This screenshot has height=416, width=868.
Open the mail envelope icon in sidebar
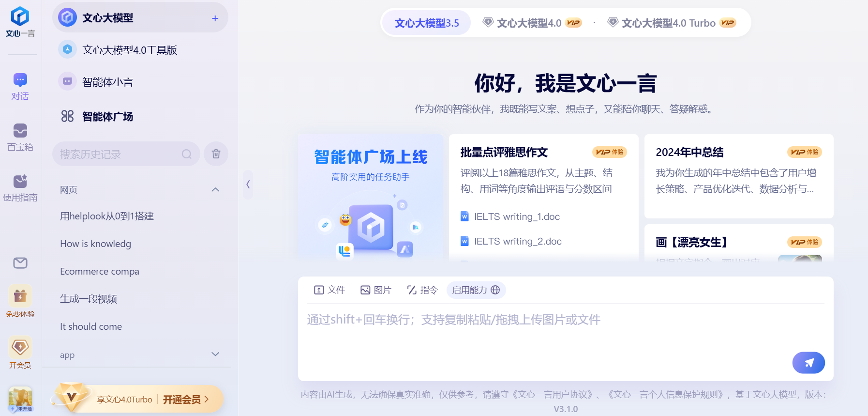coord(20,263)
